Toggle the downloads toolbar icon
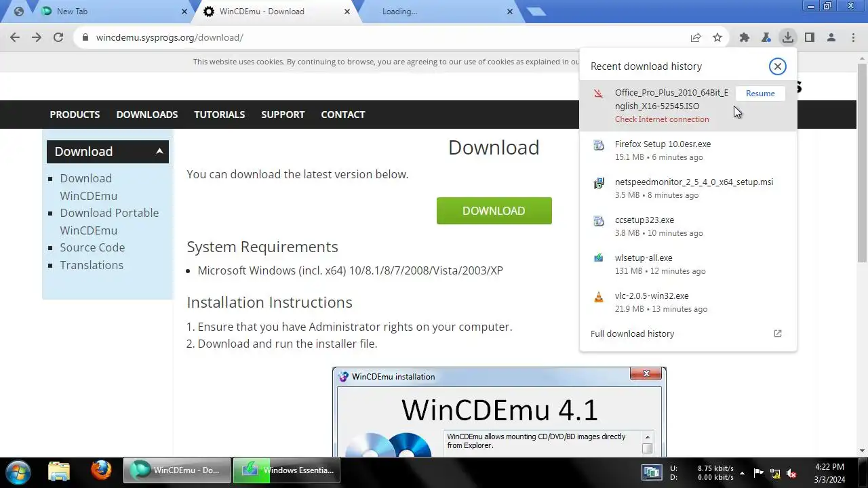 [787, 37]
